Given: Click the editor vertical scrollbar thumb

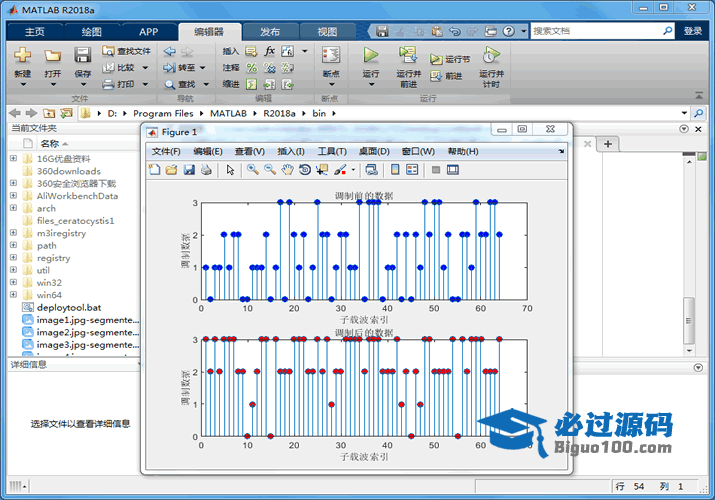Looking at the screenshot, I should coord(689,320).
